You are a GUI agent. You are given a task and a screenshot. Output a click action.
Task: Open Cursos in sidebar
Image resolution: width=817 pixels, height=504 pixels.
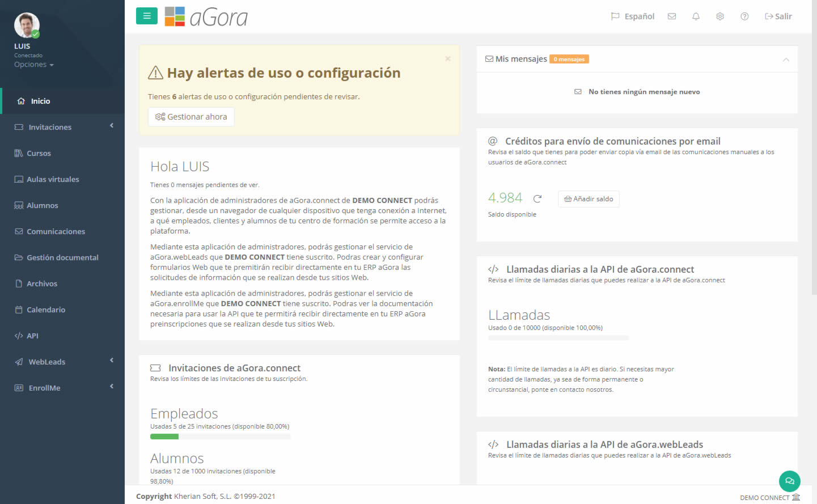click(62, 153)
